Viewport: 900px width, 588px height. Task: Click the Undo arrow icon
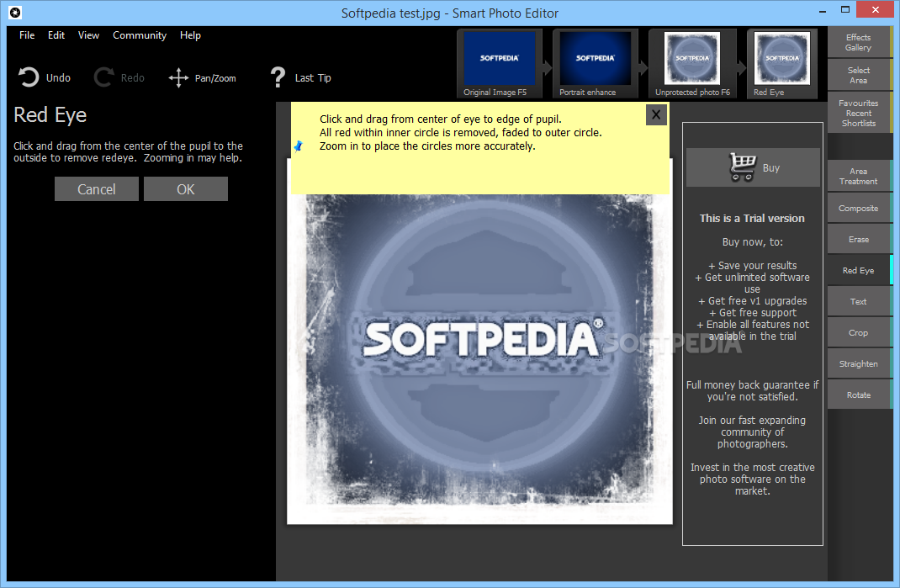click(x=28, y=77)
